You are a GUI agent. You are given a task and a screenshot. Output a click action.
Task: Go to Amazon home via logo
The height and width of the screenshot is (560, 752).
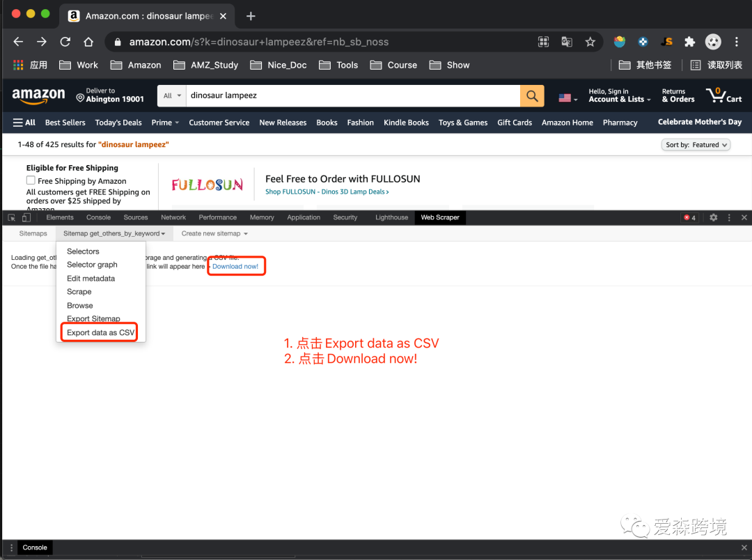[38, 95]
